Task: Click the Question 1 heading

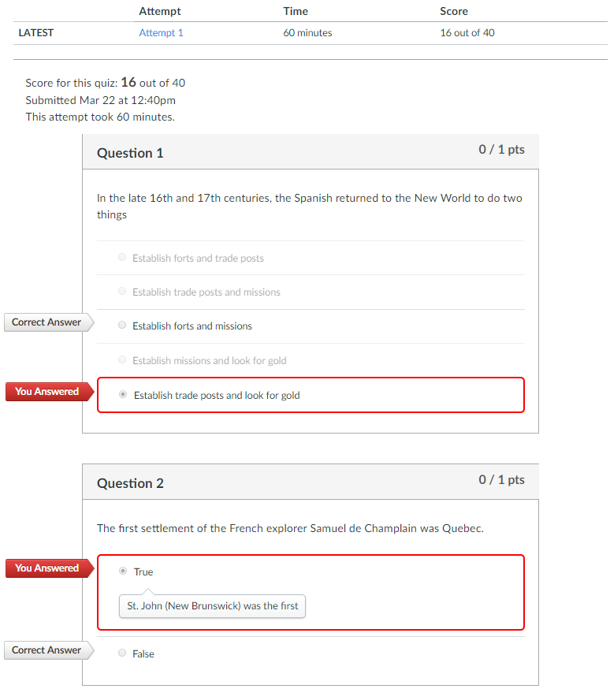Action: [x=130, y=153]
